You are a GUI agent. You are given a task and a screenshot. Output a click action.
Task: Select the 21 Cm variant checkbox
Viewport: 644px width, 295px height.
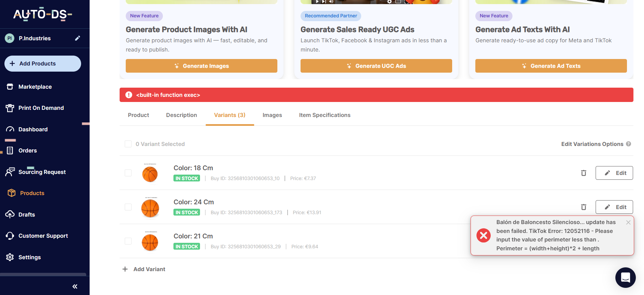pos(128,241)
